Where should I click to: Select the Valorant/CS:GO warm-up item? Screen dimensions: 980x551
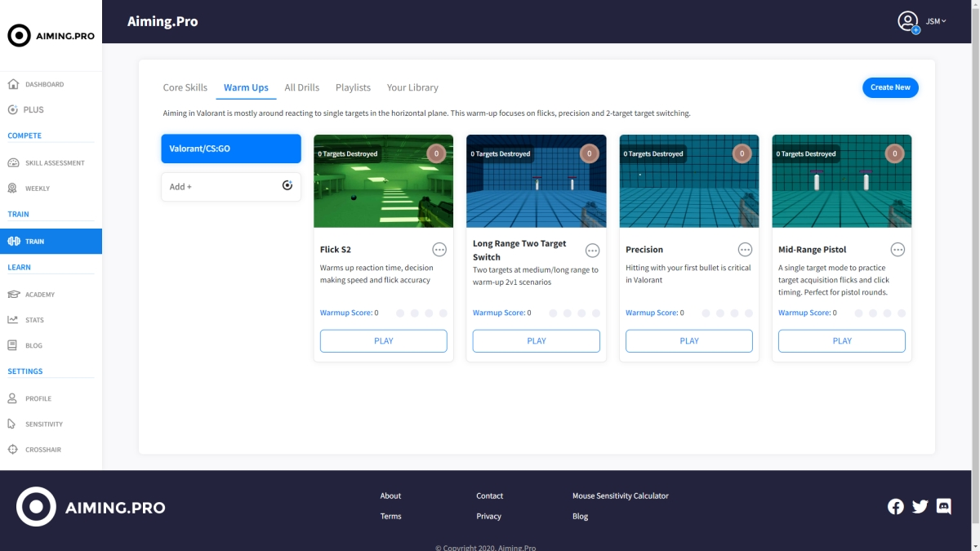point(231,149)
